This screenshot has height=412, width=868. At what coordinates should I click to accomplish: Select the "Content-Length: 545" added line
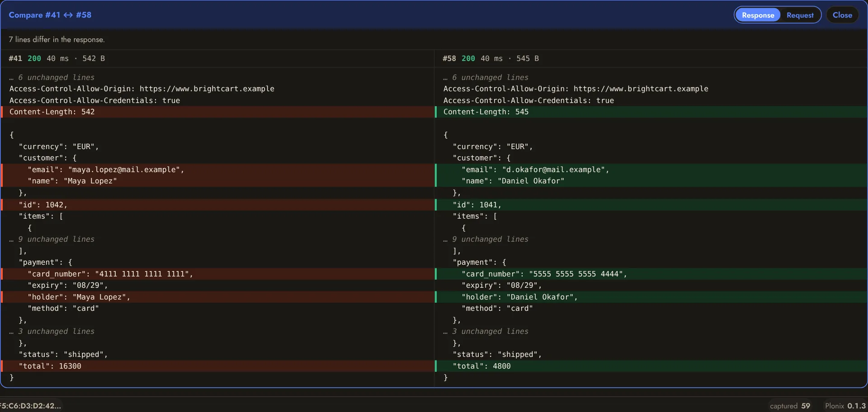click(x=651, y=112)
